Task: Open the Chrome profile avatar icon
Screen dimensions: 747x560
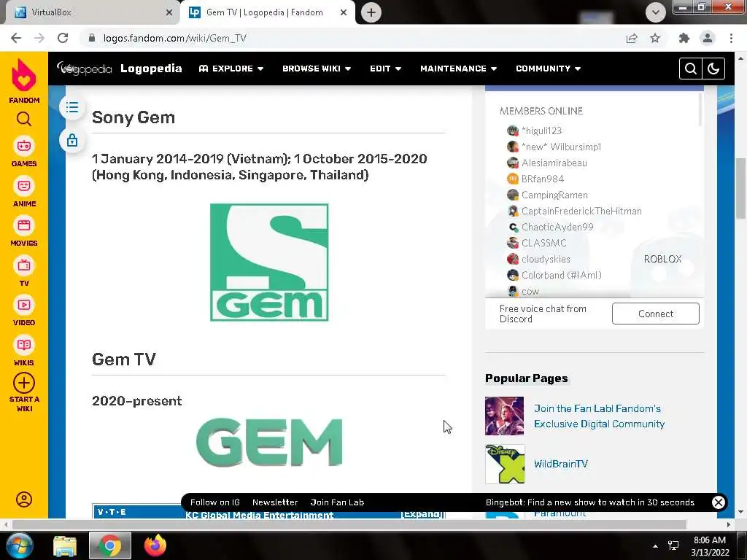Action: 708,38
